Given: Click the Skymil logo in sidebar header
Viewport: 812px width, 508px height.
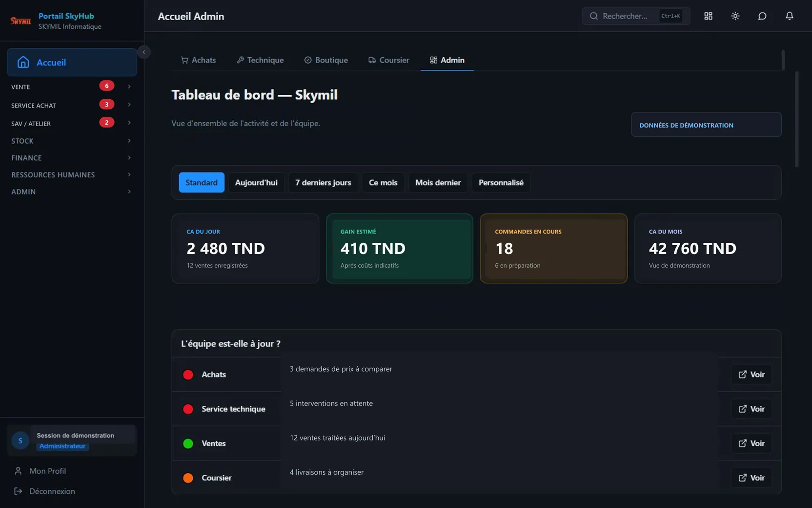Looking at the screenshot, I should (x=21, y=21).
